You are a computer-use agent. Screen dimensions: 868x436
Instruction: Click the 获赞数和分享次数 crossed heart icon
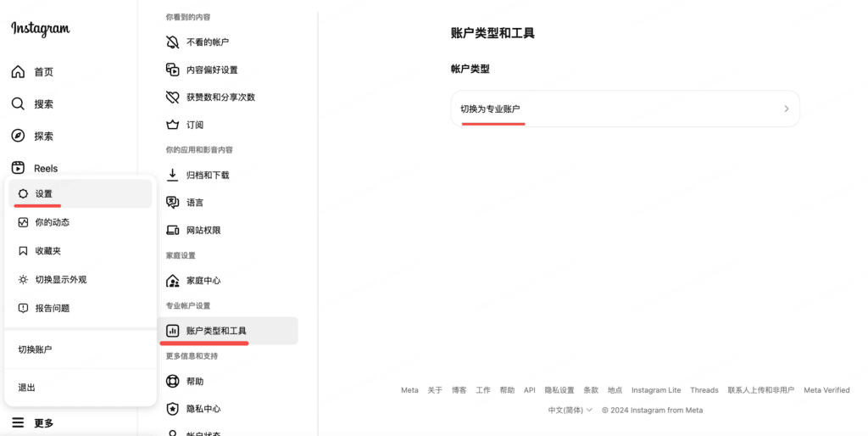[173, 97]
